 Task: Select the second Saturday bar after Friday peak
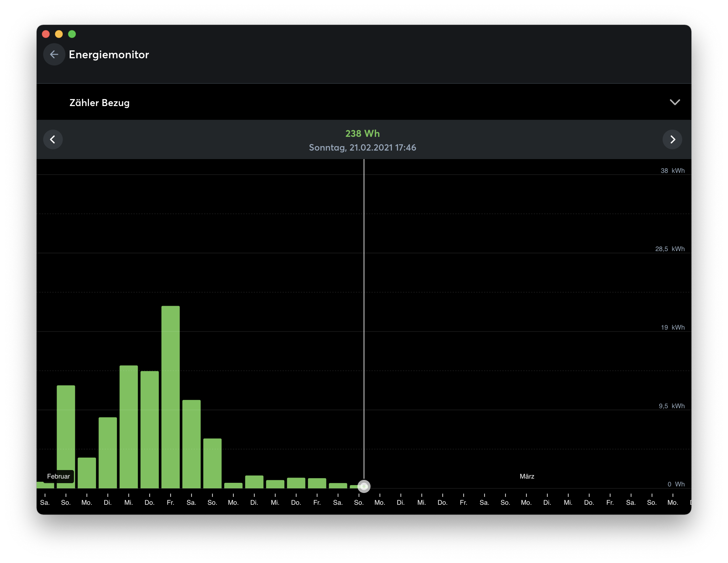click(x=191, y=444)
